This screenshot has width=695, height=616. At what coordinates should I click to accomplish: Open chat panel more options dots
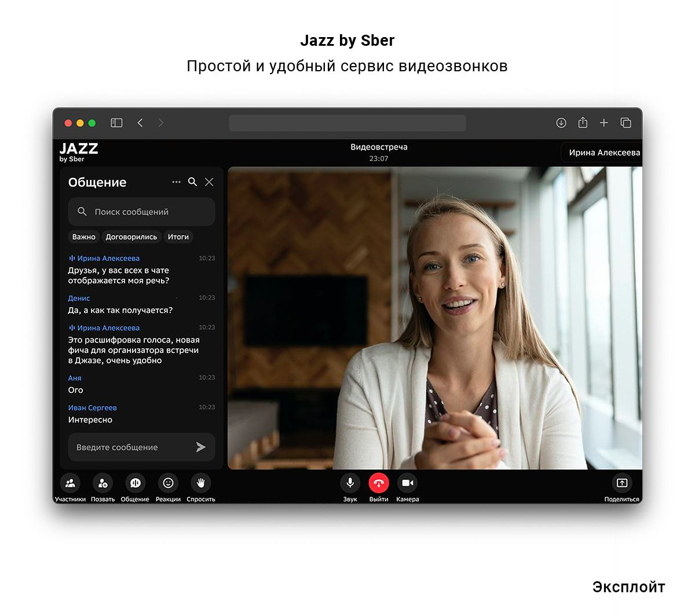pyautogui.click(x=176, y=182)
